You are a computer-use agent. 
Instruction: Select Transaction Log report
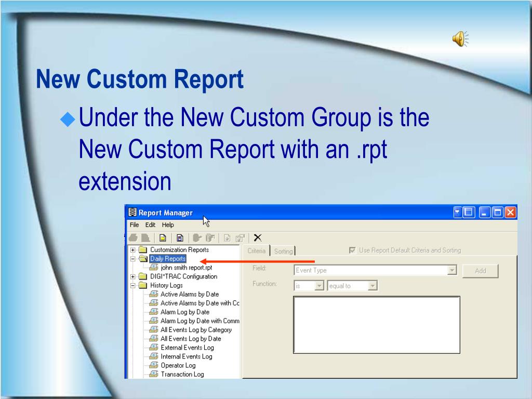coord(182,374)
